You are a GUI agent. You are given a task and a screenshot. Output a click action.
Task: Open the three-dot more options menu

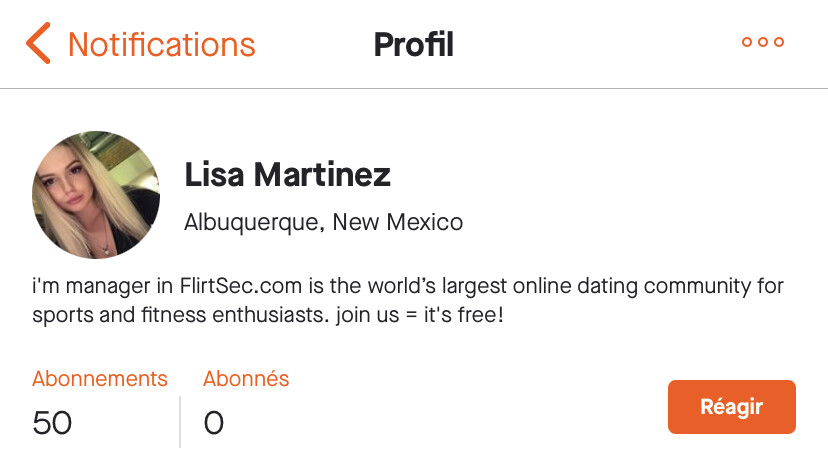point(762,43)
